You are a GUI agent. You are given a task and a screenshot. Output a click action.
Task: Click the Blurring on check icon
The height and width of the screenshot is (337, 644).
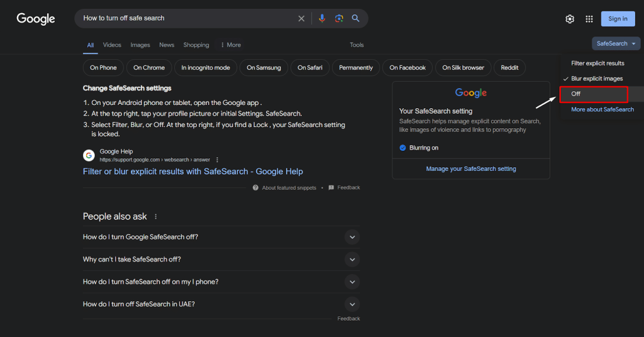(402, 148)
